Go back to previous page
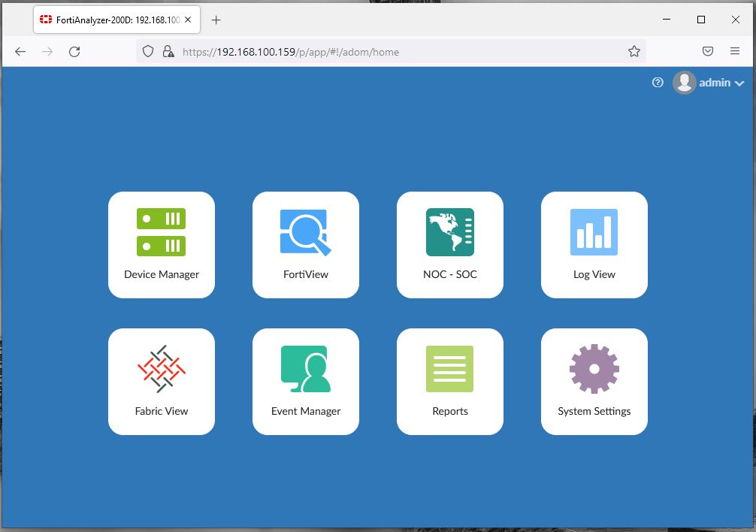The image size is (756, 532). pyautogui.click(x=20, y=52)
